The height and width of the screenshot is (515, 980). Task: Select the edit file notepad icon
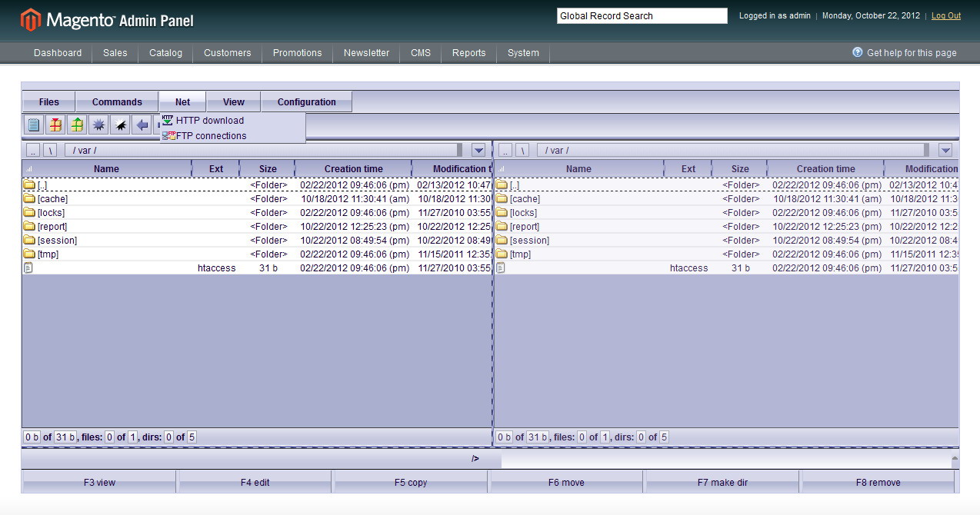pos(32,124)
